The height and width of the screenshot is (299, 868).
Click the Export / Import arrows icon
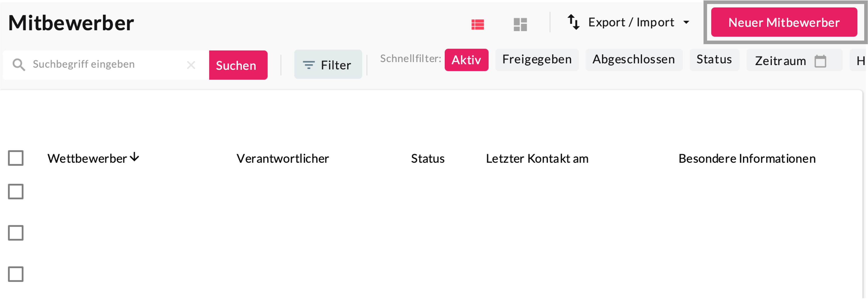coord(573,22)
